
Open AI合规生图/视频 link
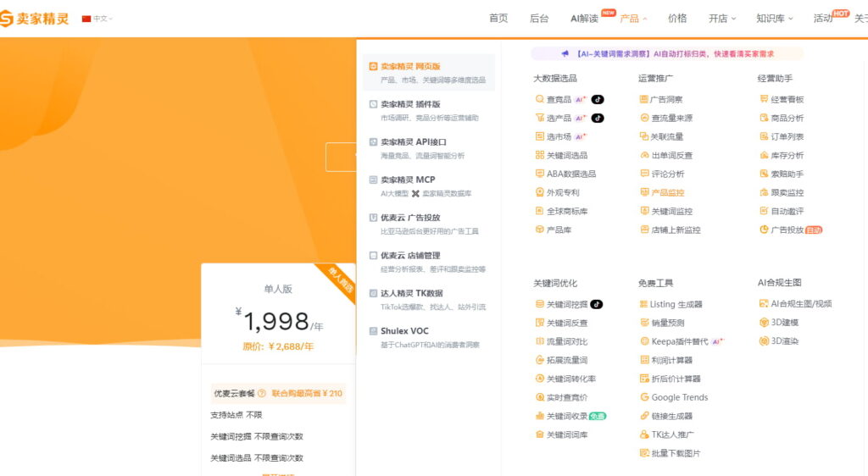tap(801, 303)
